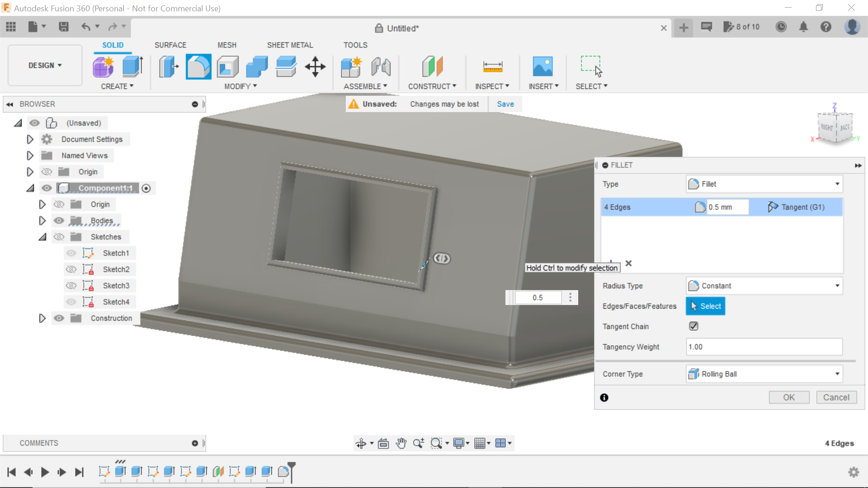Viewport: 868px width, 488px height.
Task: Open the Shell tool
Action: point(227,66)
